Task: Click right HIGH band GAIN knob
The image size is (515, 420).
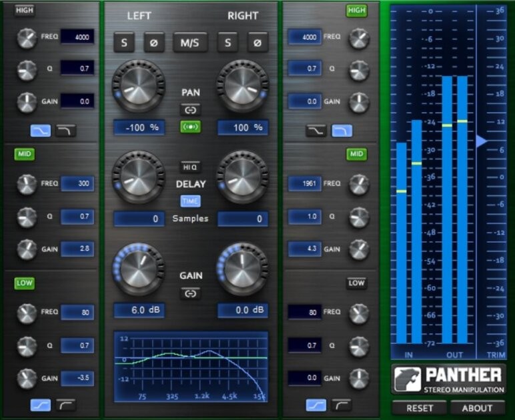Action: pos(359,103)
